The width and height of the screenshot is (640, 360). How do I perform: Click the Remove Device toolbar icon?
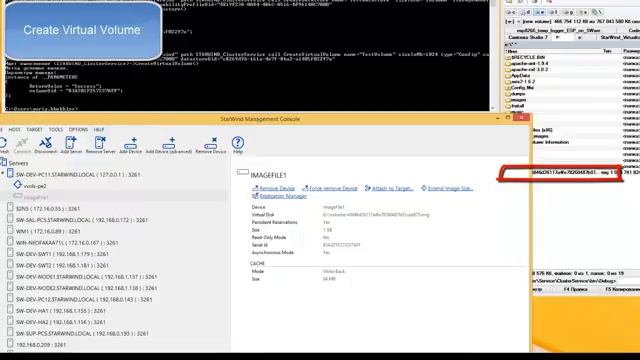tap(211, 143)
